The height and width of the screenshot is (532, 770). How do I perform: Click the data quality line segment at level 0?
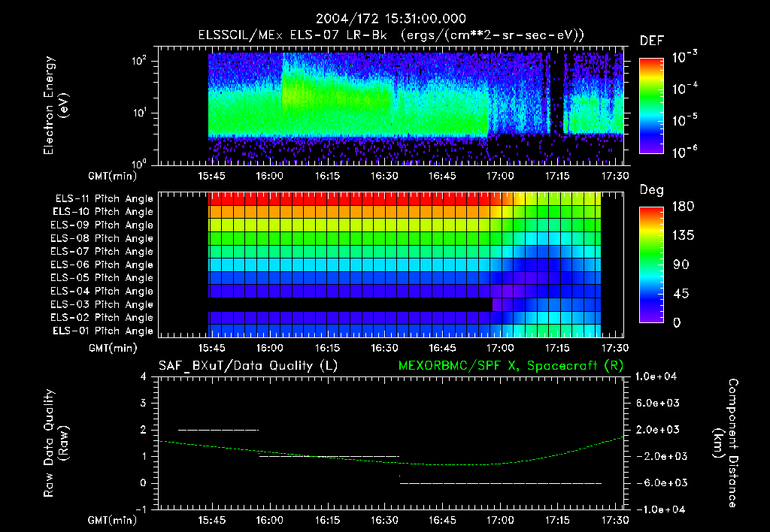tap(500, 483)
